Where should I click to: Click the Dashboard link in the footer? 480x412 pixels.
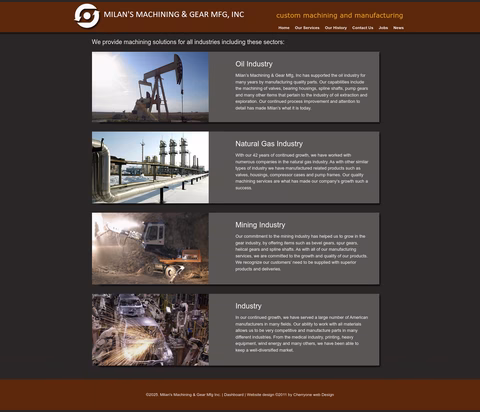[x=234, y=395]
